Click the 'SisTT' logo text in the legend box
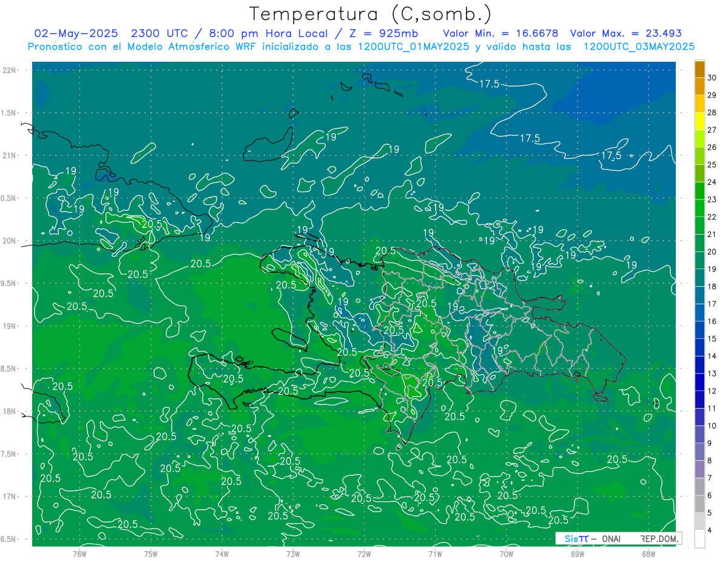Screen dimensions: 728x562 coord(576,538)
